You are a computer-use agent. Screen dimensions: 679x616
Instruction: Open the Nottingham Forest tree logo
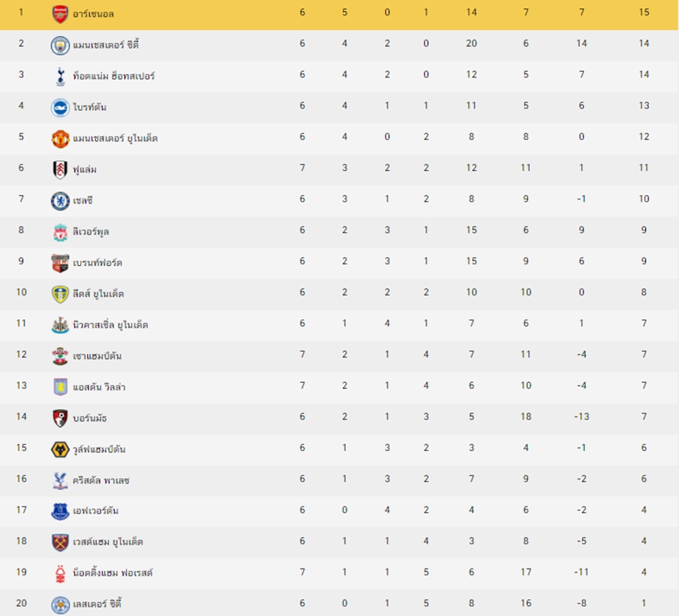(60, 574)
